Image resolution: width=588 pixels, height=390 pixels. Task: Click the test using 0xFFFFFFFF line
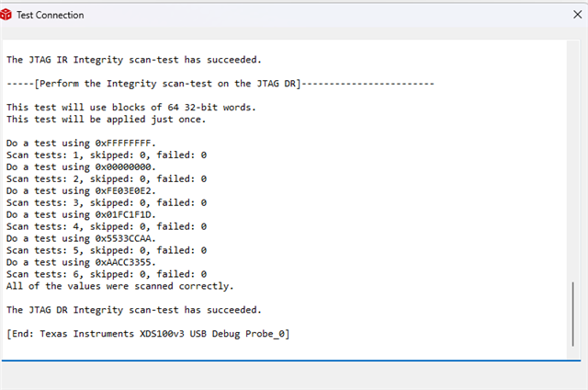[x=82, y=143]
